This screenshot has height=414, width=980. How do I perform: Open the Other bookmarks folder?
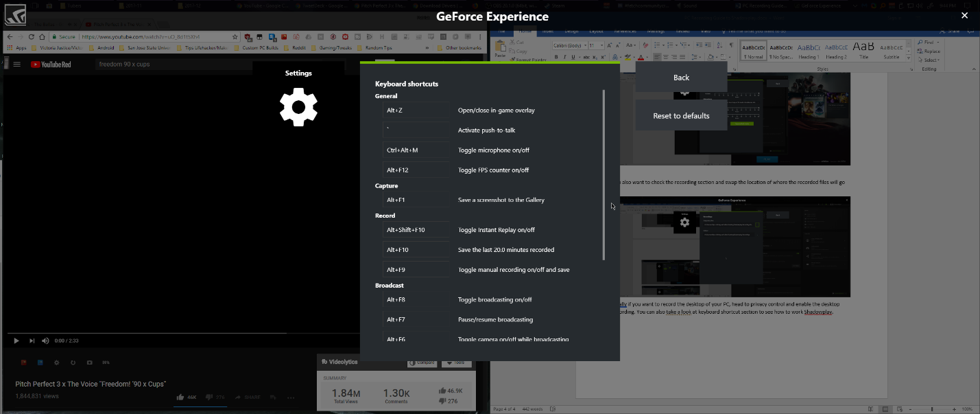(x=459, y=48)
